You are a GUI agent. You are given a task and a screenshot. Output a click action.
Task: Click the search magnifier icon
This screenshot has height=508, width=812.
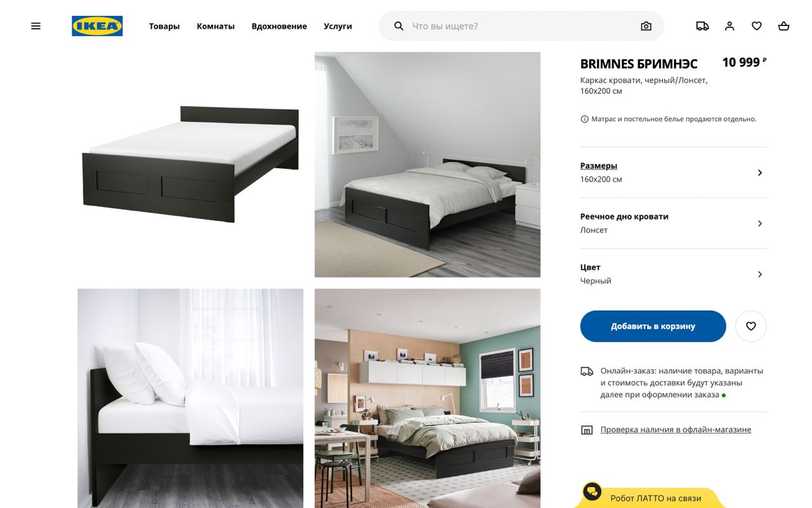(398, 26)
